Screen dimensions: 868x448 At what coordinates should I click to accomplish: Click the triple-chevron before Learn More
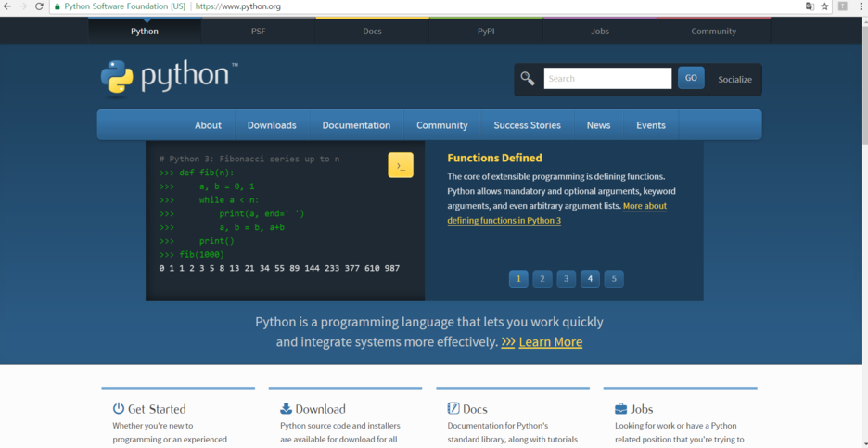click(x=508, y=342)
